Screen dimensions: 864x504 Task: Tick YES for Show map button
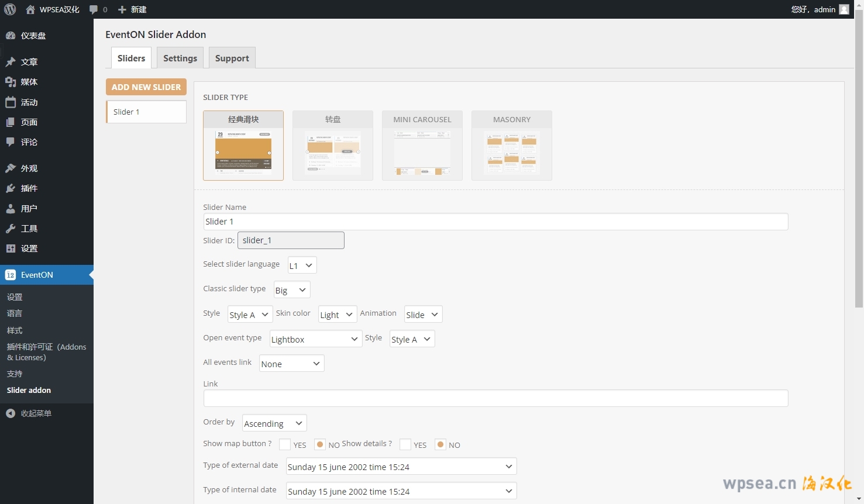coord(285,444)
